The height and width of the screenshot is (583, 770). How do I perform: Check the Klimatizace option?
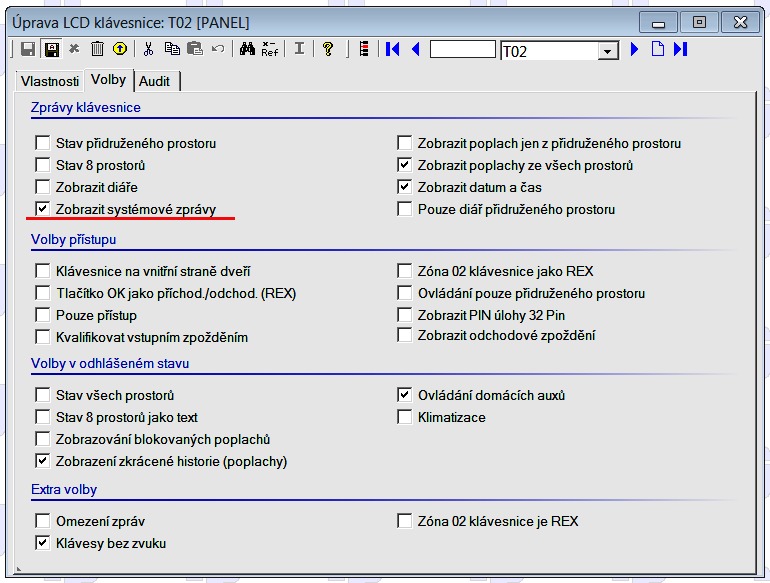pos(404,417)
